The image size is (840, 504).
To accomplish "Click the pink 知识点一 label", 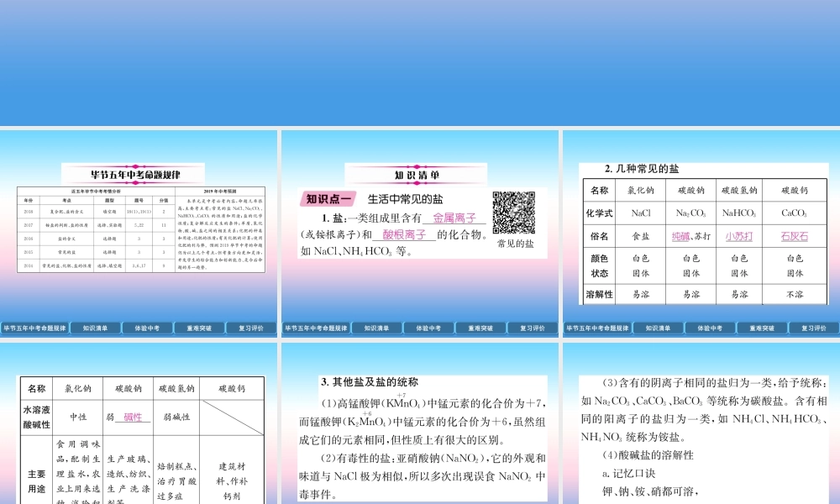I will 328,199.
